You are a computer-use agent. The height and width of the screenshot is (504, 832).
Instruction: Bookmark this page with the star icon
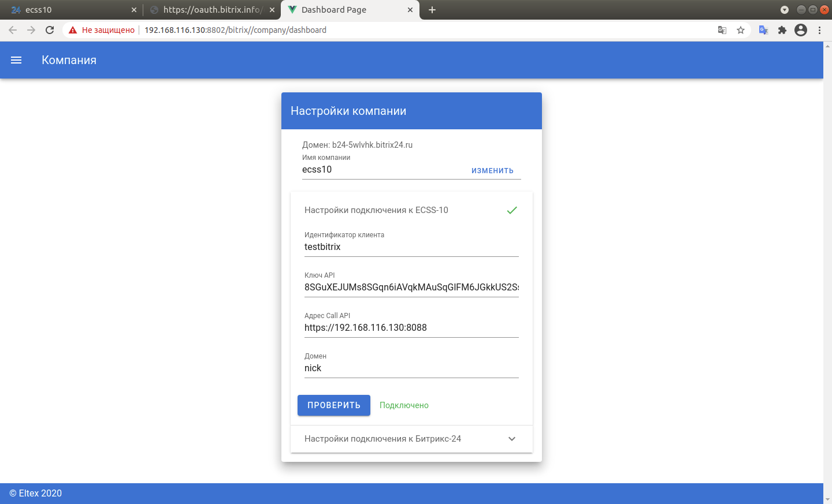pos(741,30)
